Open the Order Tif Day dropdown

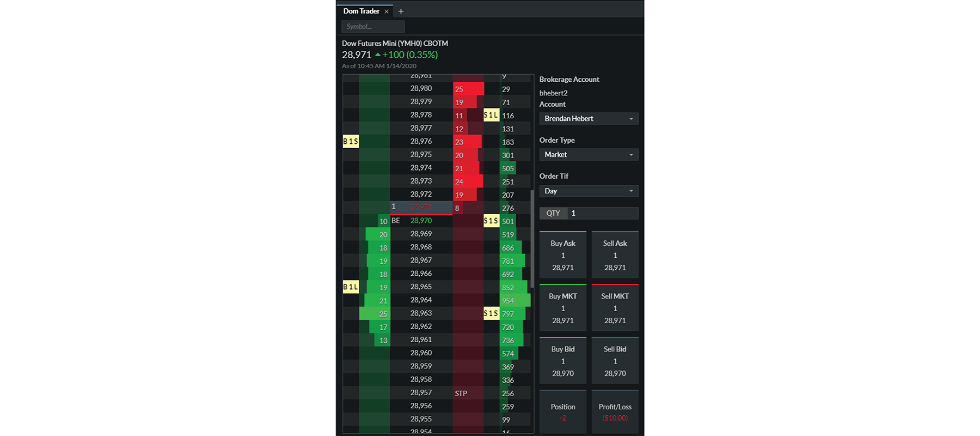click(589, 191)
